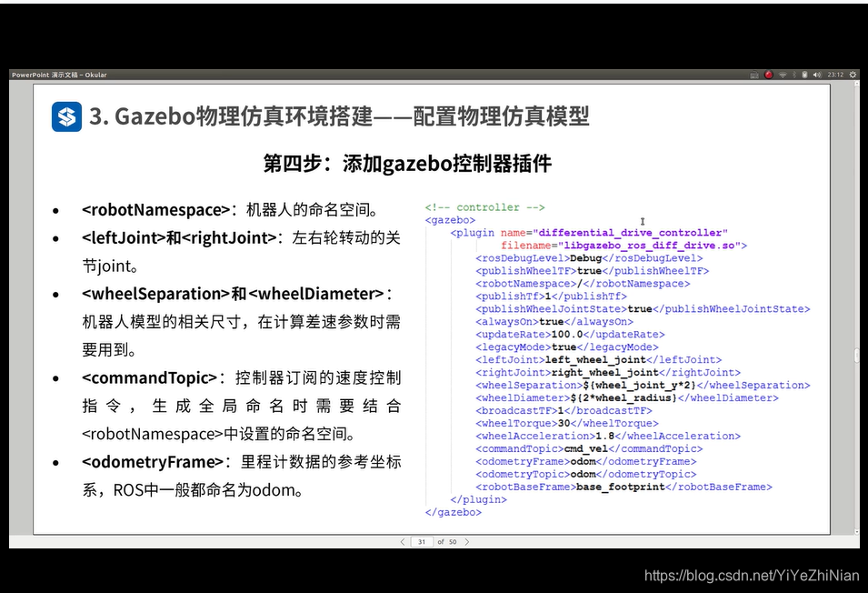This screenshot has height=593, width=868.
Task: Click the Okular window title text
Action: click(x=59, y=75)
